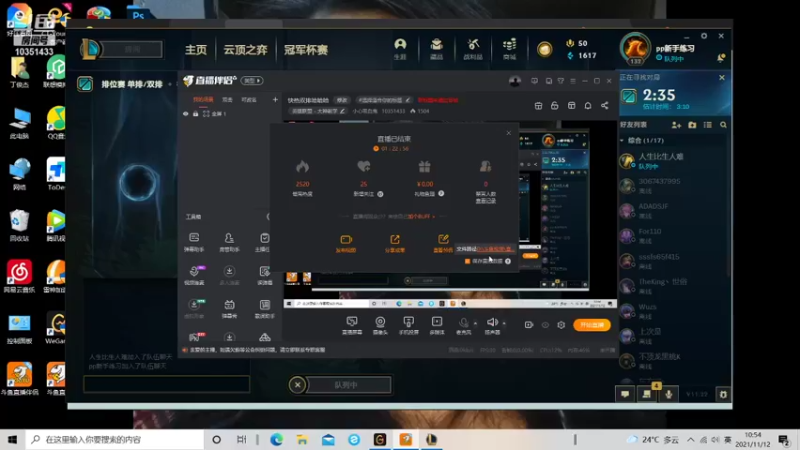Viewport: 800px width, 450px height.
Task: Toggle the 扬声器 speaker
Action: coord(492,325)
